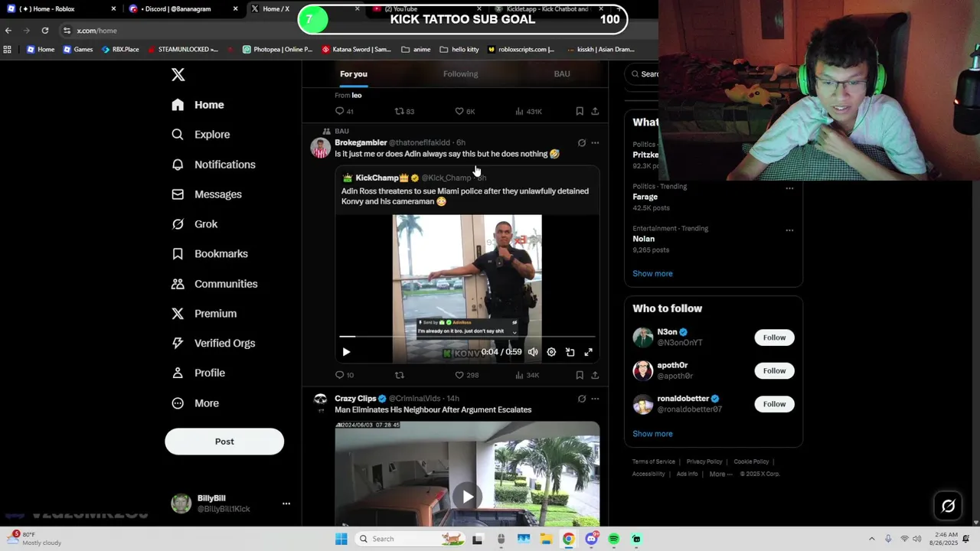Screen dimensions: 980x551
Task: Open Brokegambler profile avatar
Action: click(x=320, y=148)
